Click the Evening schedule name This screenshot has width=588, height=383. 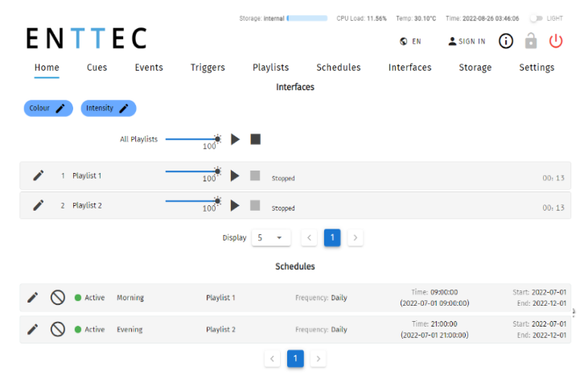[130, 329]
